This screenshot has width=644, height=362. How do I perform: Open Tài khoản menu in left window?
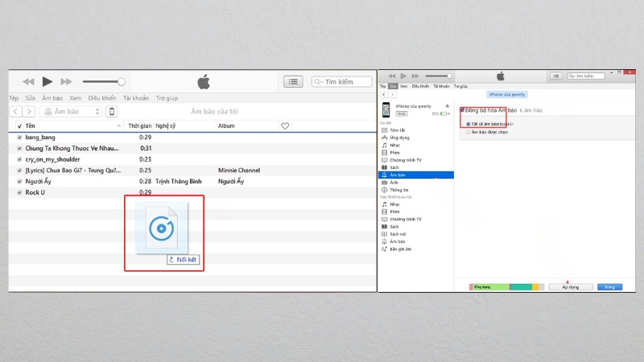[x=136, y=98]
